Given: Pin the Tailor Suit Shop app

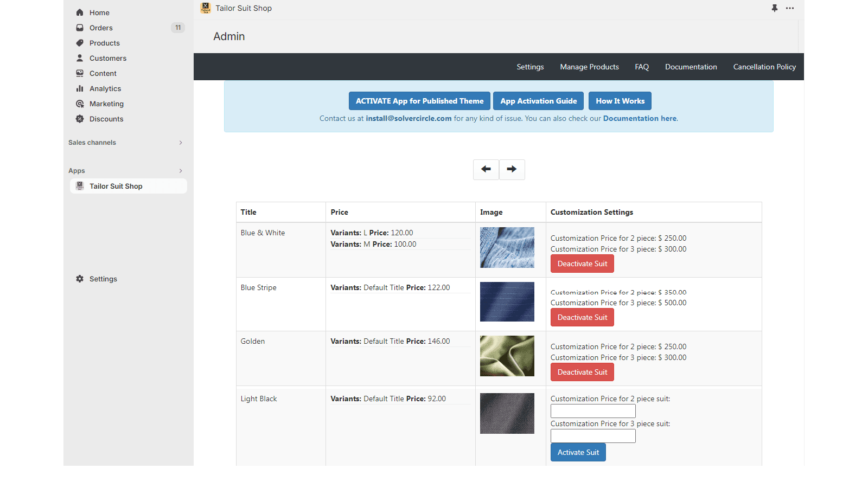Looking at the screenshot, I should coord(775,8).
